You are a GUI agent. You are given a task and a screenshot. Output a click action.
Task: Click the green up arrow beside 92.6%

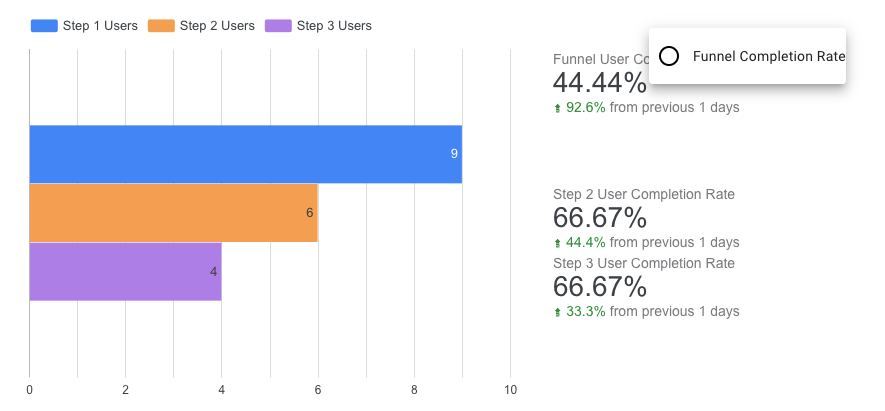(x=557, y=108)
